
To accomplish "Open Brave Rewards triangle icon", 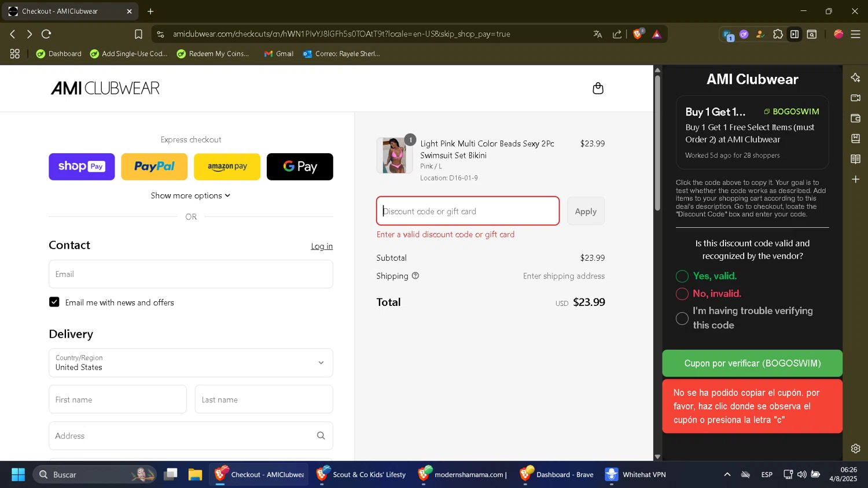I will 657,34.
